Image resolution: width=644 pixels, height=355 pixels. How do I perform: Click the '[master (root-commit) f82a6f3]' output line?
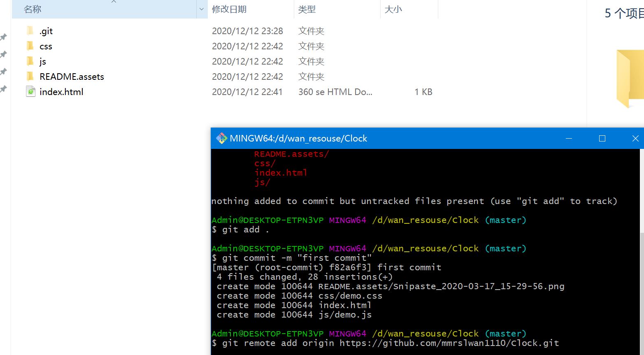pyautogui.click(x=326, y=267)
